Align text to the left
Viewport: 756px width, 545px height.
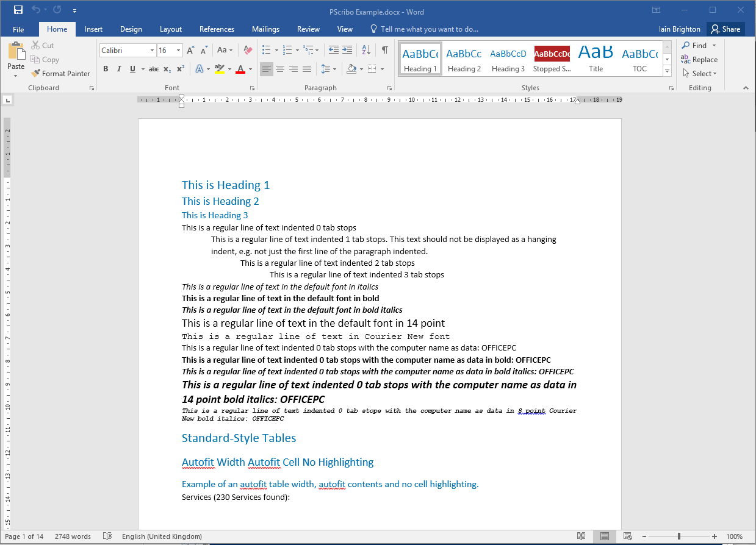coord(267,69)
